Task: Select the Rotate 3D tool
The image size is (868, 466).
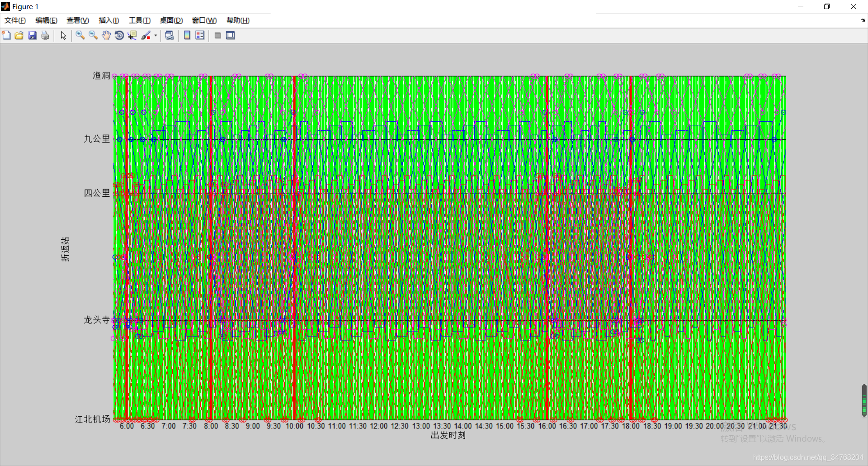Action: (x=119, y=35)
